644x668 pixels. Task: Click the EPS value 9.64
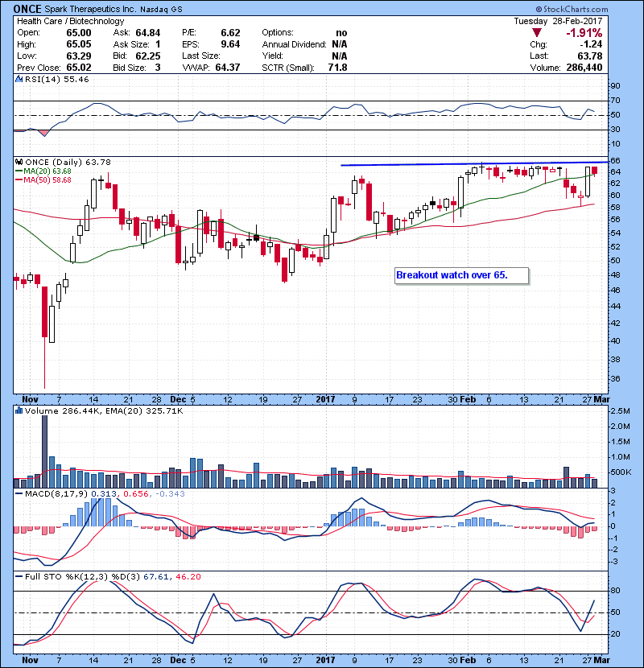pos(230,44)
